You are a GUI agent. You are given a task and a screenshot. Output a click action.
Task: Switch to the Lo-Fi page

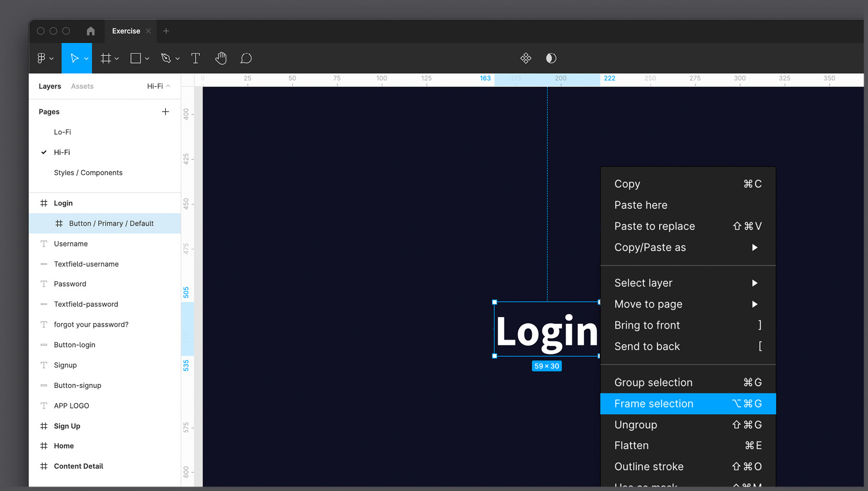pos(62,132)
